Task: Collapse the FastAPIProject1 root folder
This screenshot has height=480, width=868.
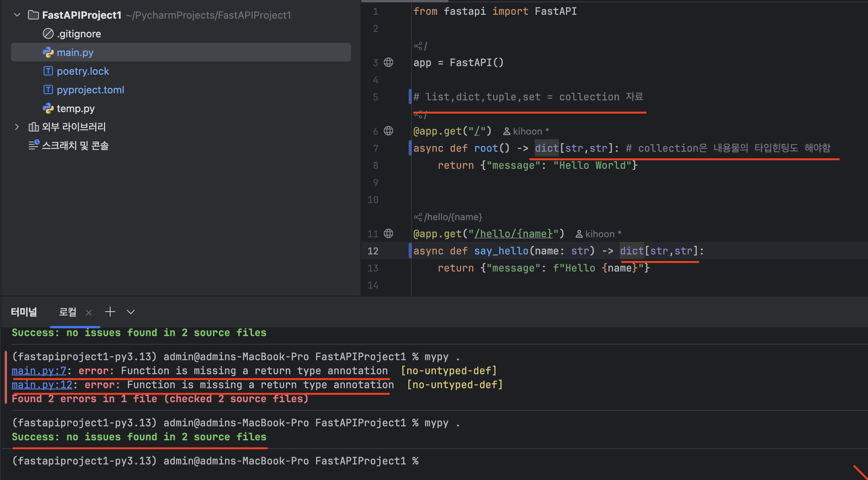Action: 17,15
